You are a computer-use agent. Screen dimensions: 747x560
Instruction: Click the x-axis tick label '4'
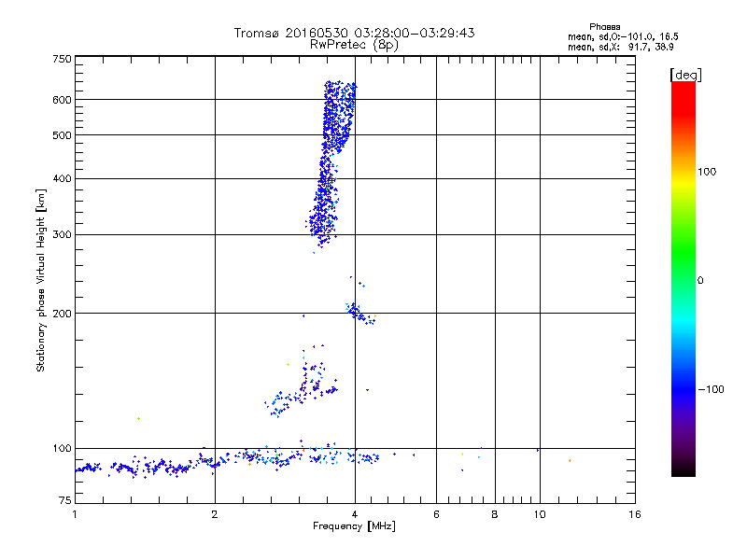[x=355, y=514]
